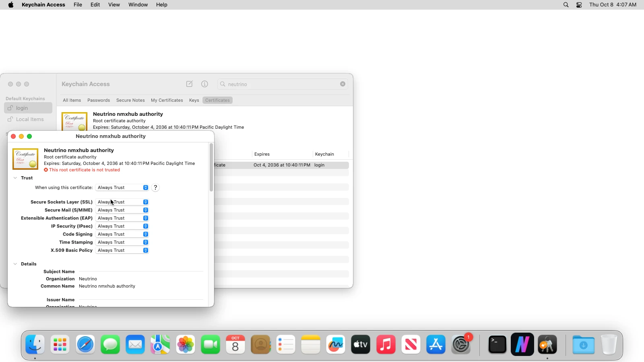Open the IP Security (IPsec) trust dropdown

click(122, 226)
